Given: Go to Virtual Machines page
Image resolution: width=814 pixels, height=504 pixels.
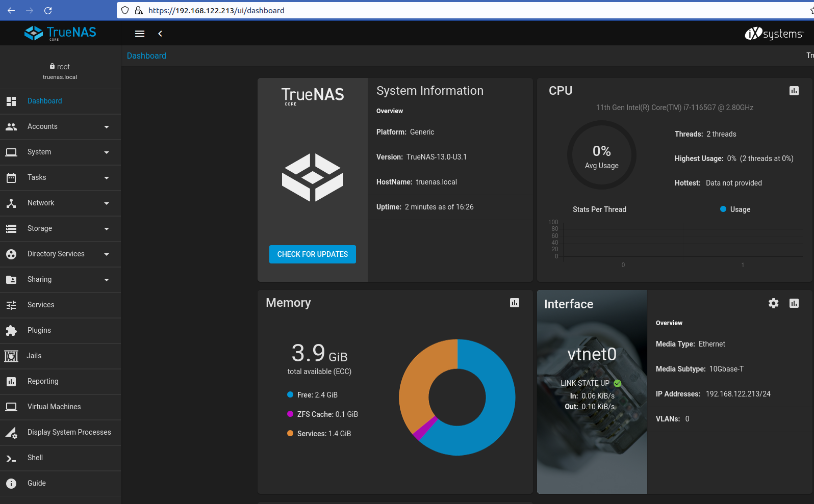Looking at the screenshot, I should pyautogui.click(x=54, y=407).
